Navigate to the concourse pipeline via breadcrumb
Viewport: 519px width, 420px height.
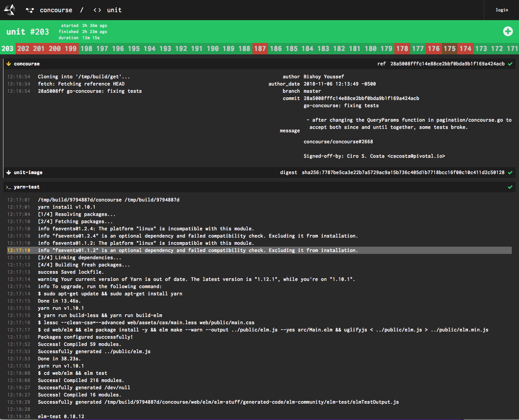click(x=56, y=10)
